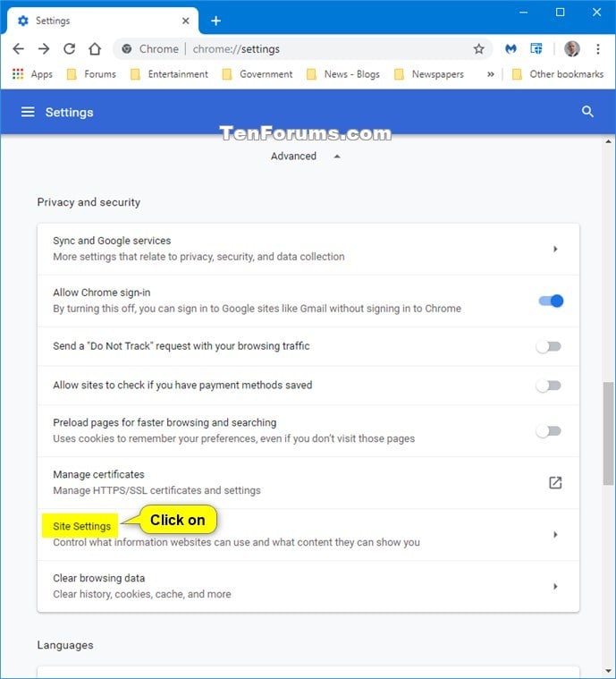This screenshot has height=679, width=616.
Task: Open Manage certificates external link icon
Action: (x=555, y=482)
